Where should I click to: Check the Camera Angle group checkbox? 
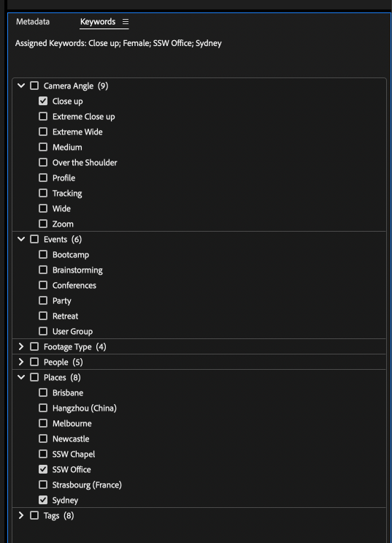point(34,86)
